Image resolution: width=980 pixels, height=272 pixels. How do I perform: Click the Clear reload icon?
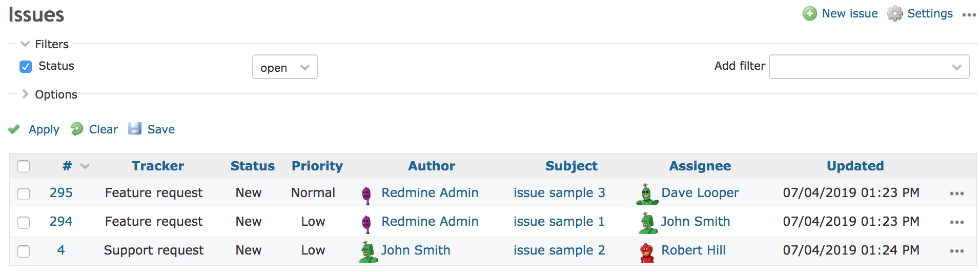(77, 129)
